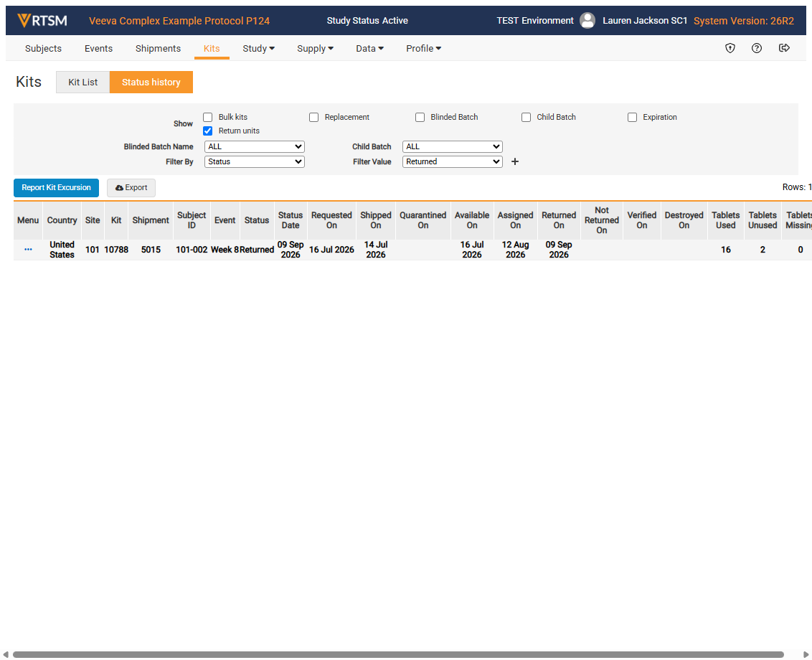Sort by the Status Date header
812x660 pixels.
pyautogui.click(x=291, y=220)
